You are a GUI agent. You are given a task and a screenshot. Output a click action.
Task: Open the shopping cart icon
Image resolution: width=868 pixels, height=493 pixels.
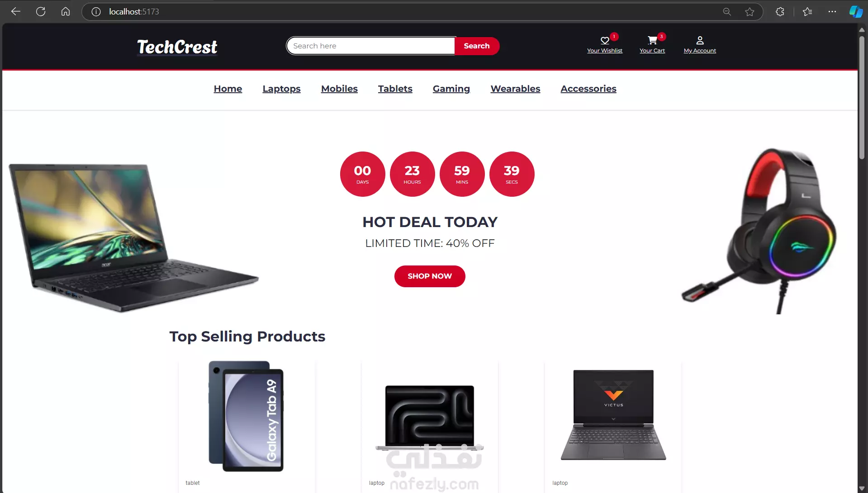pyautogui.click(x=652, y=40)
